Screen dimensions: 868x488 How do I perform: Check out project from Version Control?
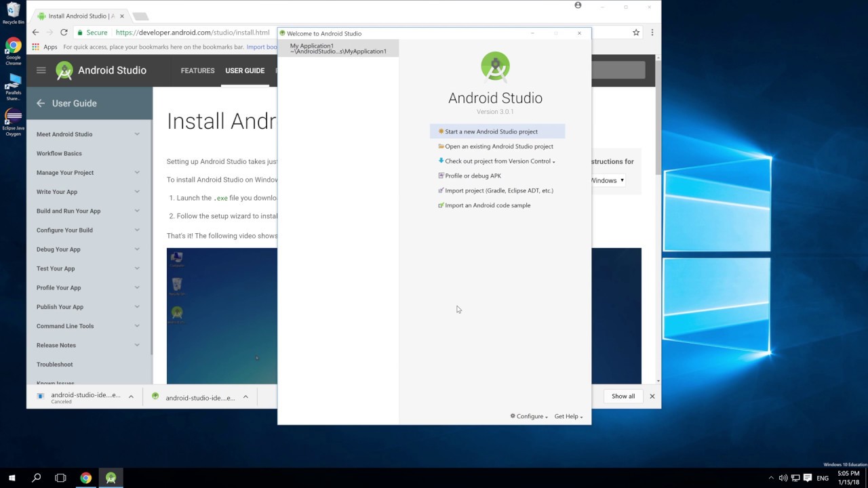497,161
